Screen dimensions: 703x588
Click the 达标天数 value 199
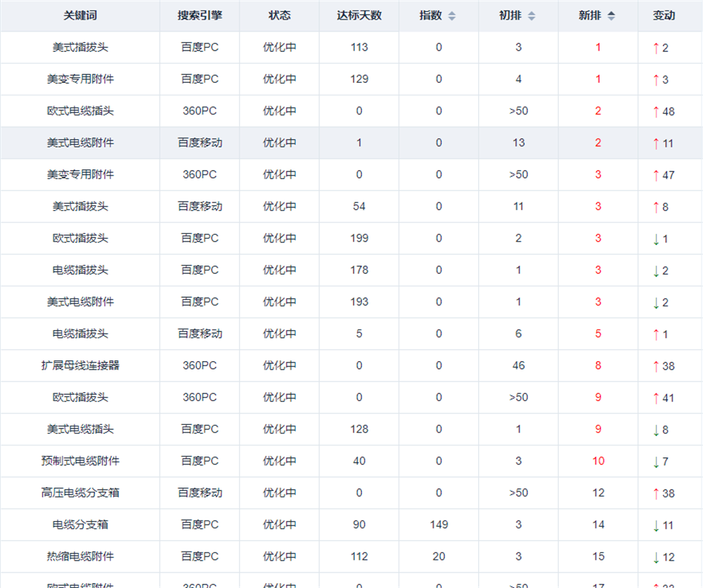[x=359, y=238]
